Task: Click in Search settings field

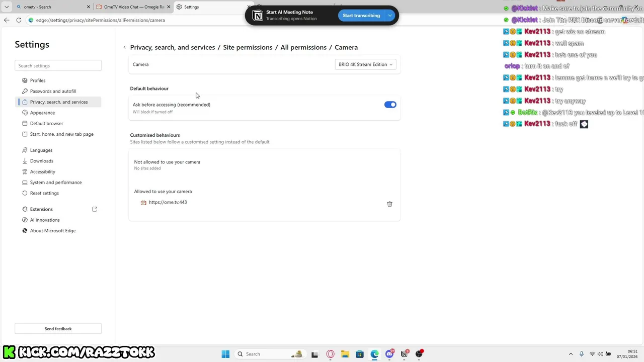Action: pyautogui.click(x=58, y=66)
